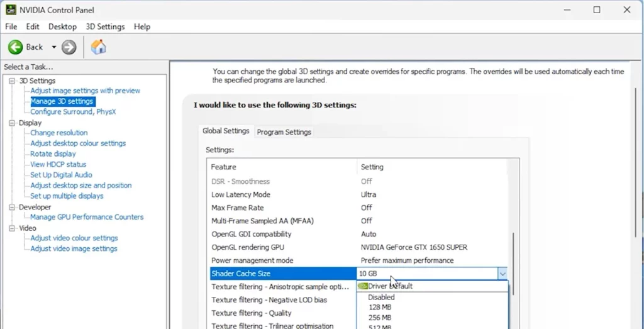Image resolution: width=644 pixels, height=329 pixels.
Task: Choose Disabled in Shader Cache list
Action: (381, 297)
